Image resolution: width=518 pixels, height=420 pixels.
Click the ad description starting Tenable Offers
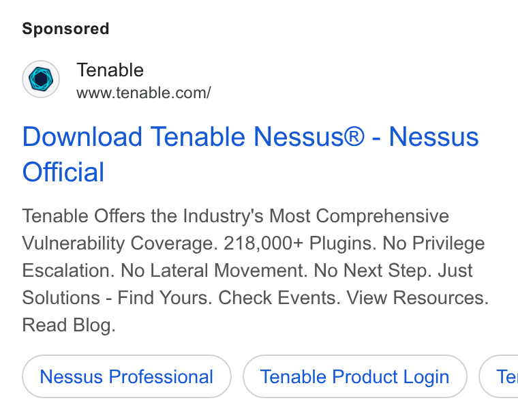pyautogui.click(x=255, y=270)
